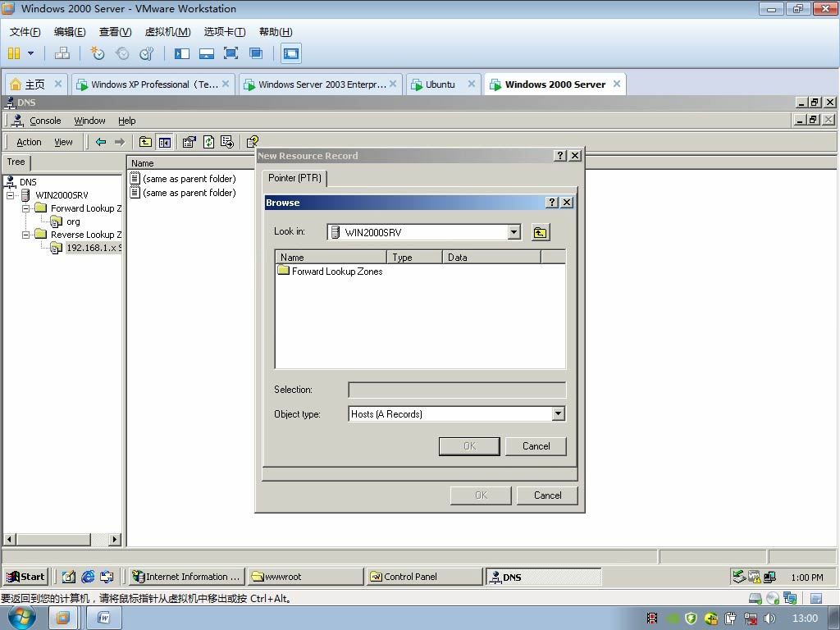Click the thumbnail bar view icon in VMware toolbar
Screen dimensions: 840x630
(x=207, y=53)
